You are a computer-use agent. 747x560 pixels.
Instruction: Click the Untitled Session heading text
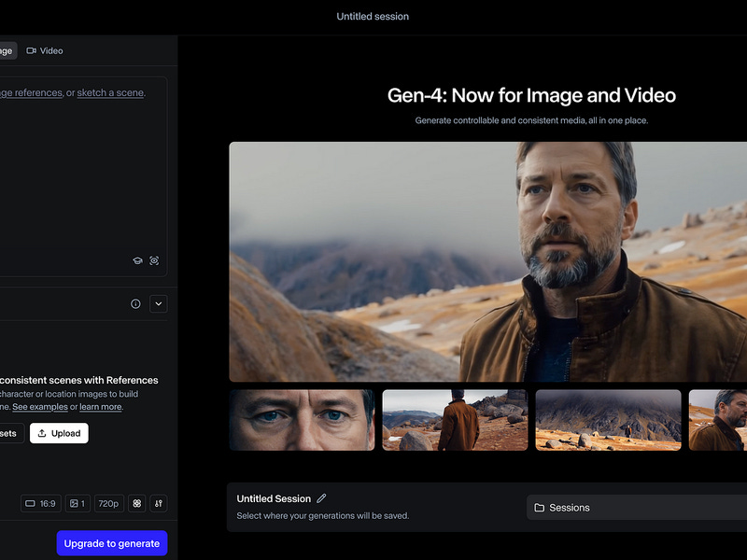pos(274,498)
